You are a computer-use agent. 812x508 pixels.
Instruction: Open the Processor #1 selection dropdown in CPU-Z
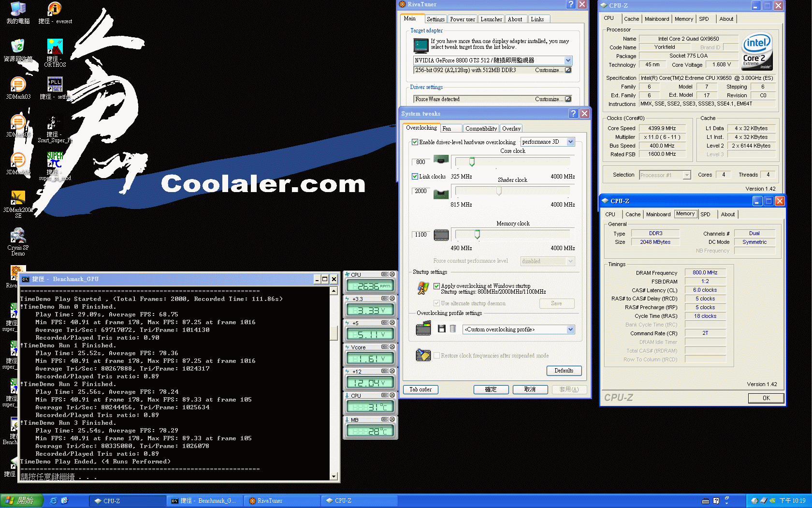(x=687, y=175)
